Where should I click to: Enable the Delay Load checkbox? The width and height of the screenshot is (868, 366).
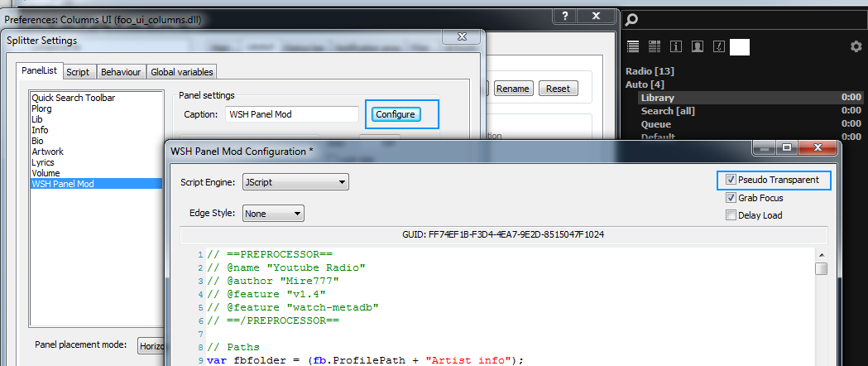731,215
